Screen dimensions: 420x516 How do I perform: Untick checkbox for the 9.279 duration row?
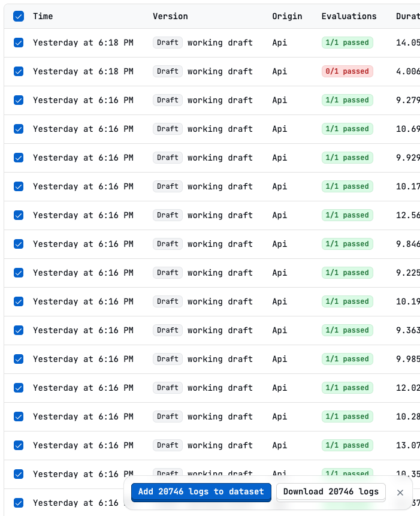[x=19, y=100]
